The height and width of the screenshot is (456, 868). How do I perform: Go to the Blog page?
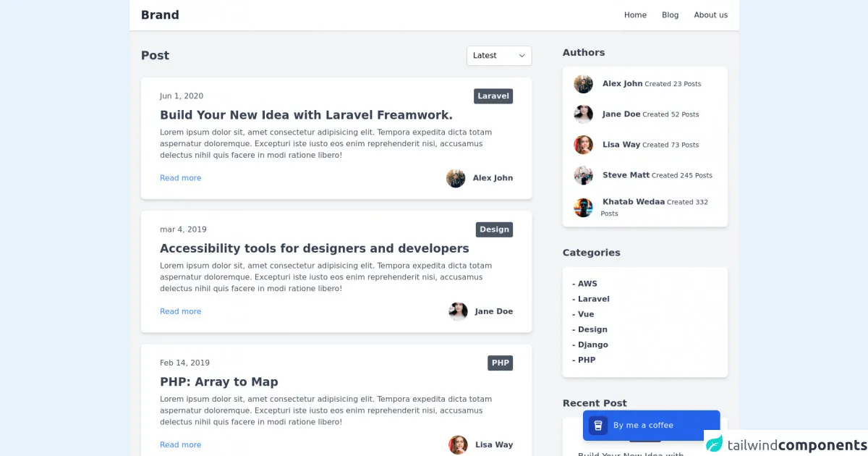tap(670, 15)
